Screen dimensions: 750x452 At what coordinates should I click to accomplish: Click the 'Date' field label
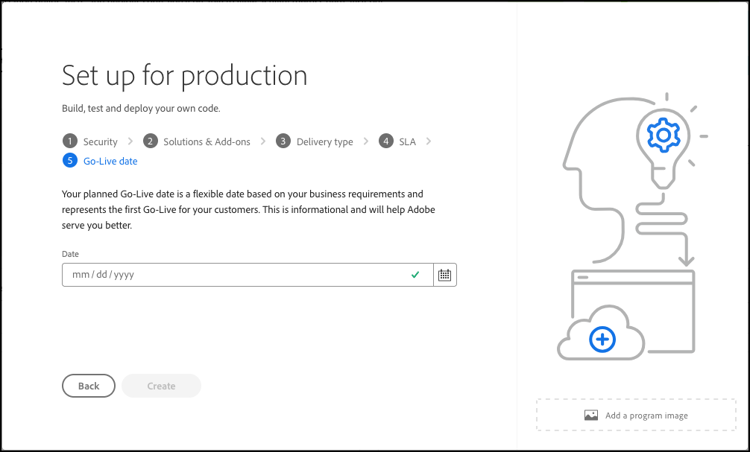coord(70,254)
